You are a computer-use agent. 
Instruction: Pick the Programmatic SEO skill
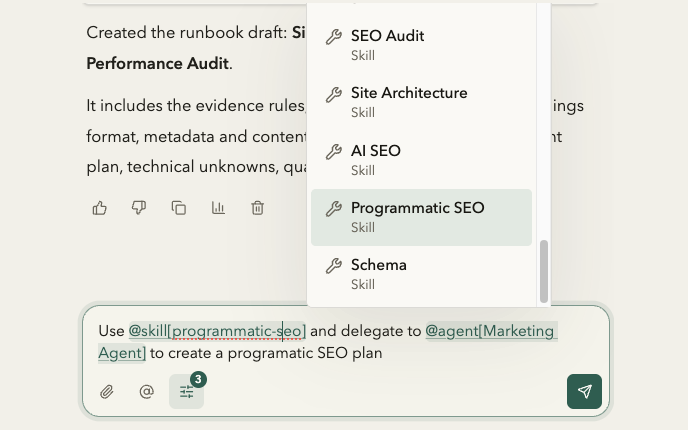tap(421, 217)
